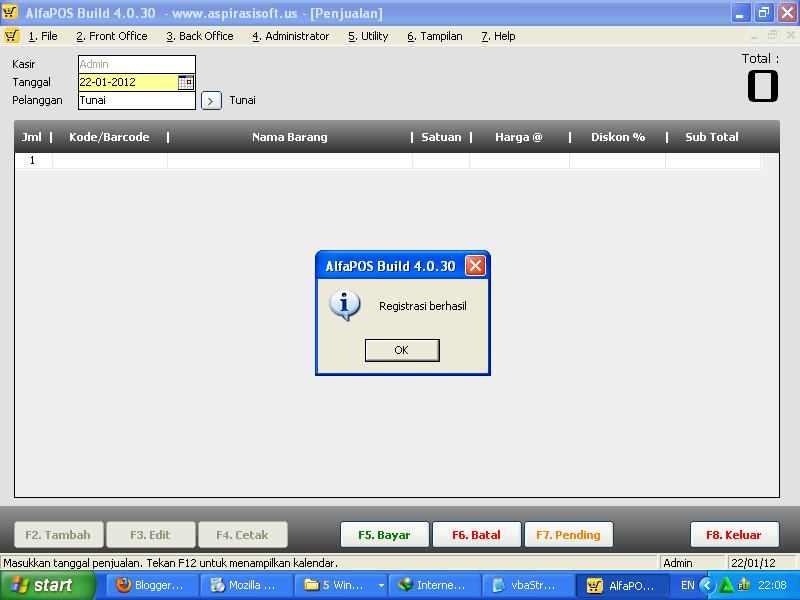Click the Nama Barang column header
Image resolution: width=800 pixels, height=600 pixels.
coord(290,137)
